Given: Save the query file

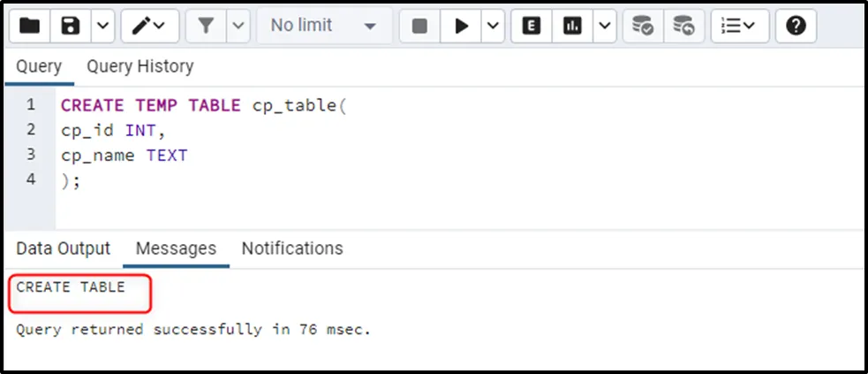Looking at the screenshot, I should coord(71,27).
